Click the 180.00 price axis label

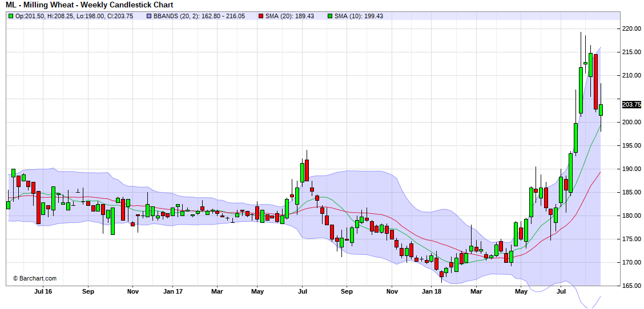click(631, 216)
